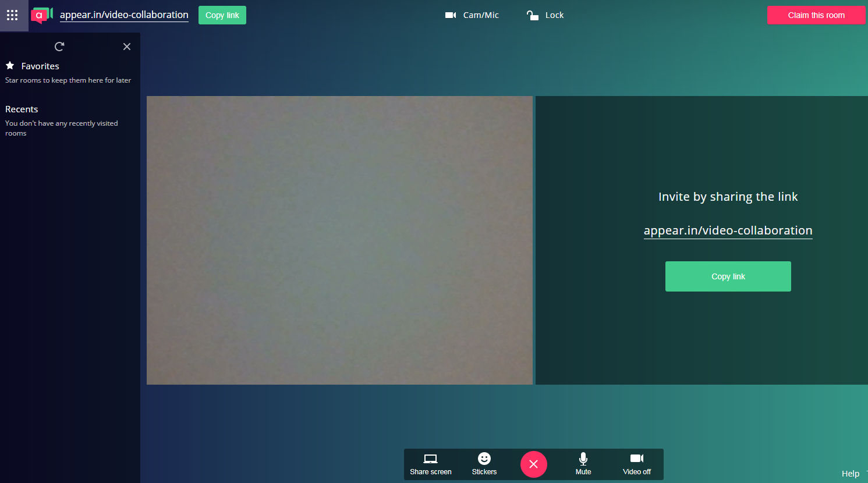The height and width of the screenshot is (483, 868).
Task: Select the appear.in/video-collaboration invite link
Action: click(728, 230)
